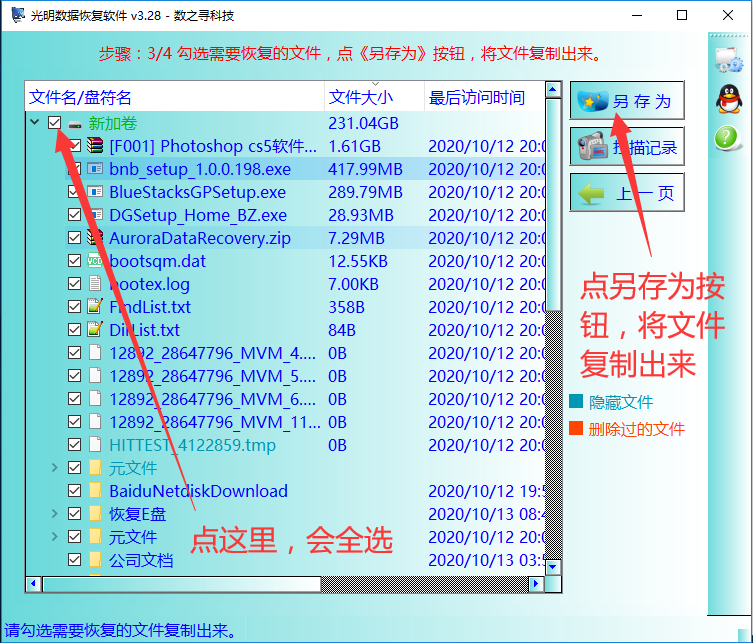Toggle the 新加卷 select-all checkbox

[54, 123]
